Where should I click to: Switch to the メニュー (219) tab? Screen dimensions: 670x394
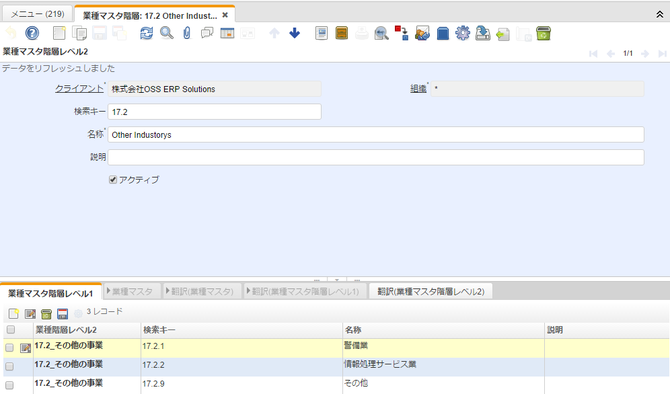[x=37, y=14]
